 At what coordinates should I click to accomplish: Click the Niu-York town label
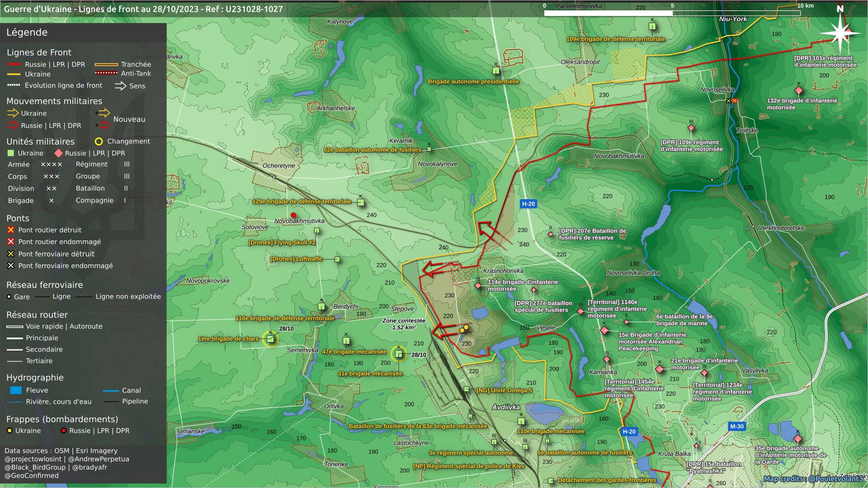[733, 19]
